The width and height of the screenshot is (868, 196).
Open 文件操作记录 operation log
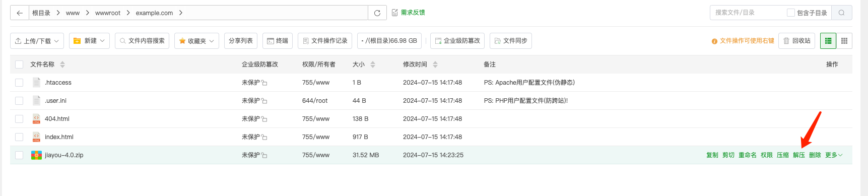coord(325,41)
